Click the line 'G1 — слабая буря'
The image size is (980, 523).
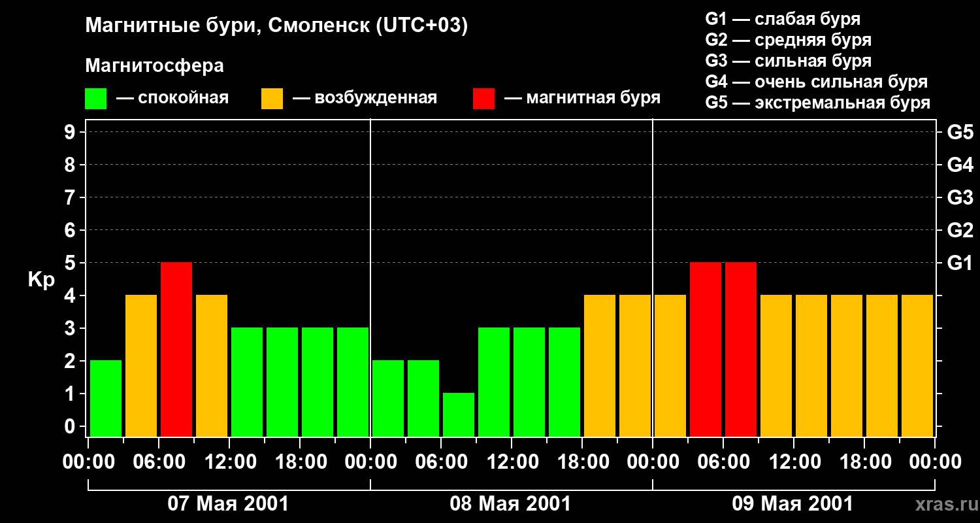tap(783, 19)
